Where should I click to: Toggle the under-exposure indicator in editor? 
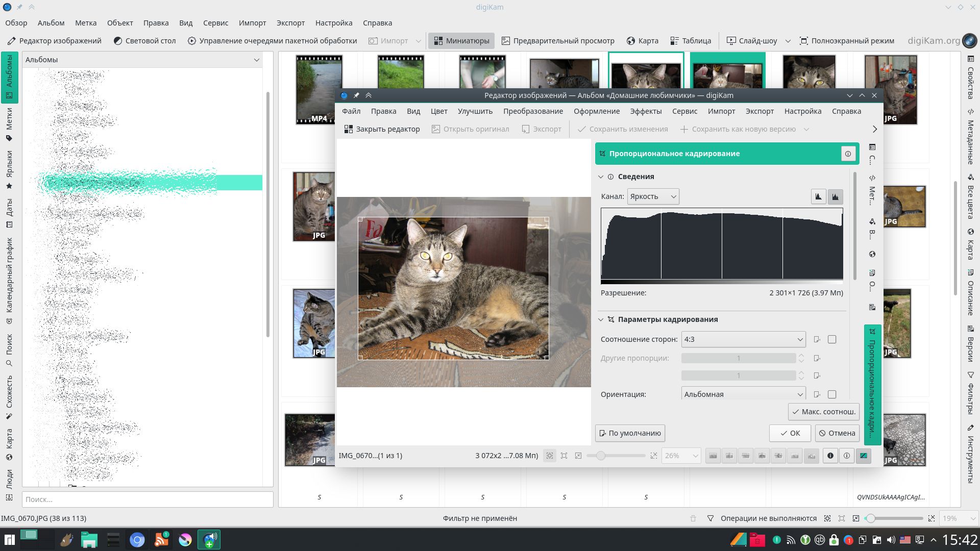coord(830,456)
